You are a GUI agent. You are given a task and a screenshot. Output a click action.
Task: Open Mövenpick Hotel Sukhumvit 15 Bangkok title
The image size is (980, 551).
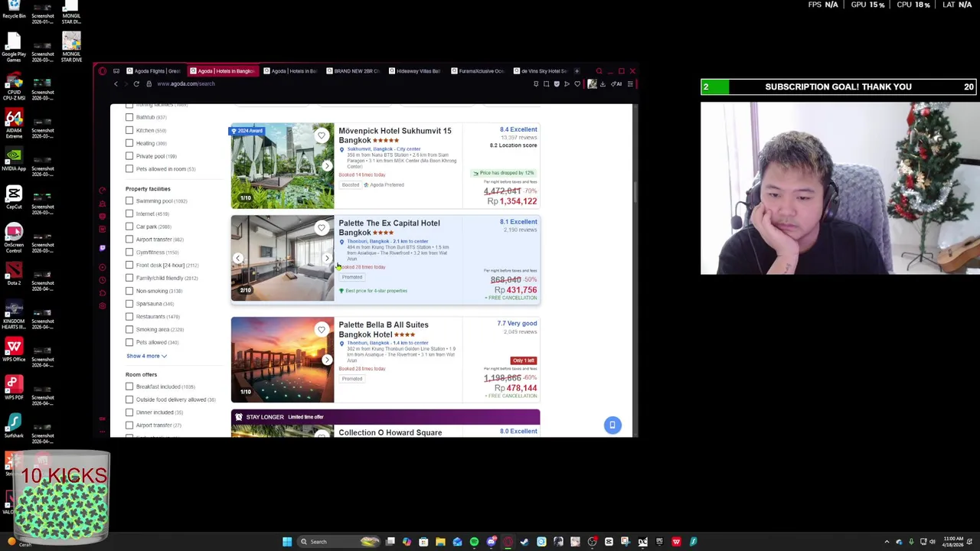point(395,135)
